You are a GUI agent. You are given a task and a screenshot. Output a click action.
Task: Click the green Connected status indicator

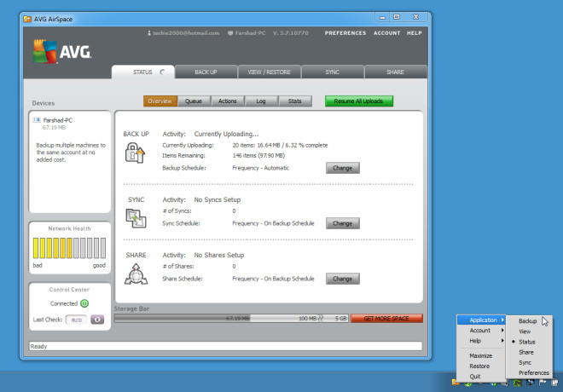point(84,303)
